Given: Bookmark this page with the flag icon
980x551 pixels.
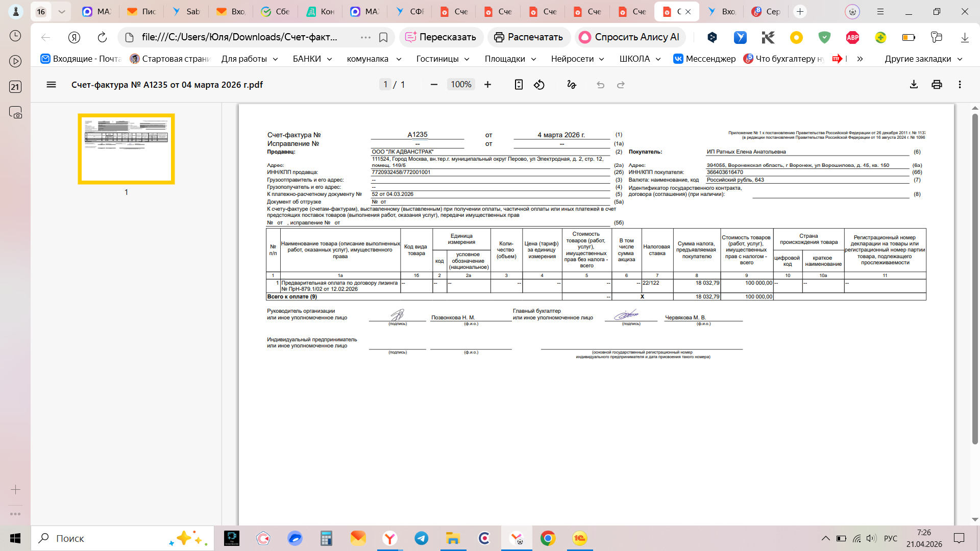Looking at the screenshot, I should (x=383, y=37).
